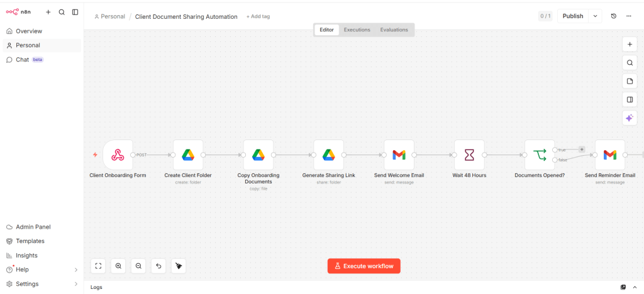644x294 pixels.
Task: Select the Client Onboarding Form webhook node
Action: pos(118,155)
